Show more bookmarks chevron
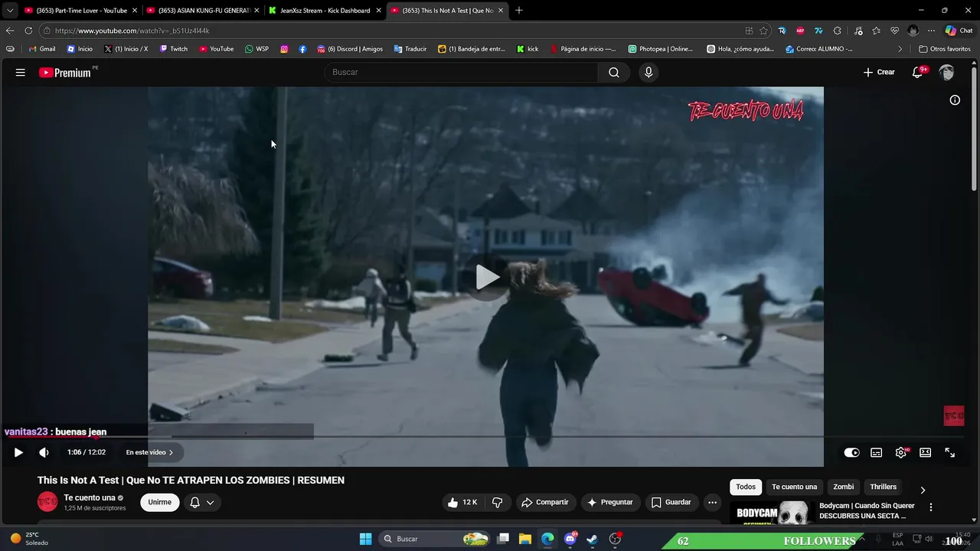Image resolution: width=980 pixels, height=551 pixels. [x=900, y=49]
